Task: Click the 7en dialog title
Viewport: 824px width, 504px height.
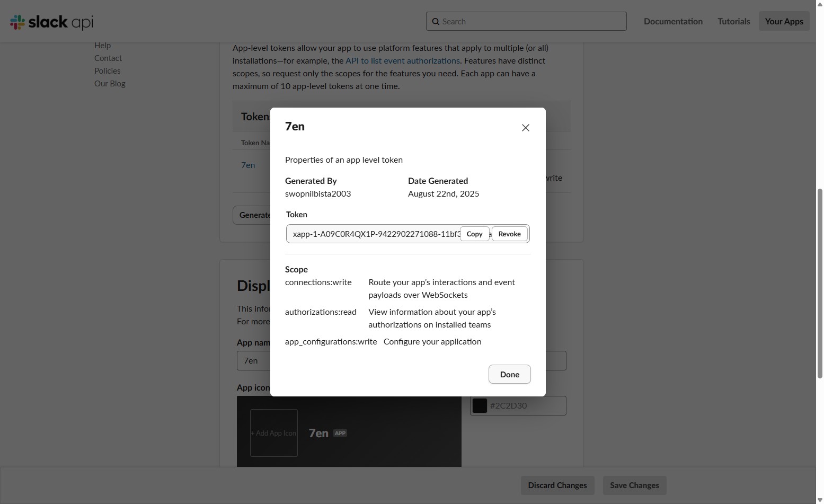Action: pyautogui.click(x=295, y=126)
